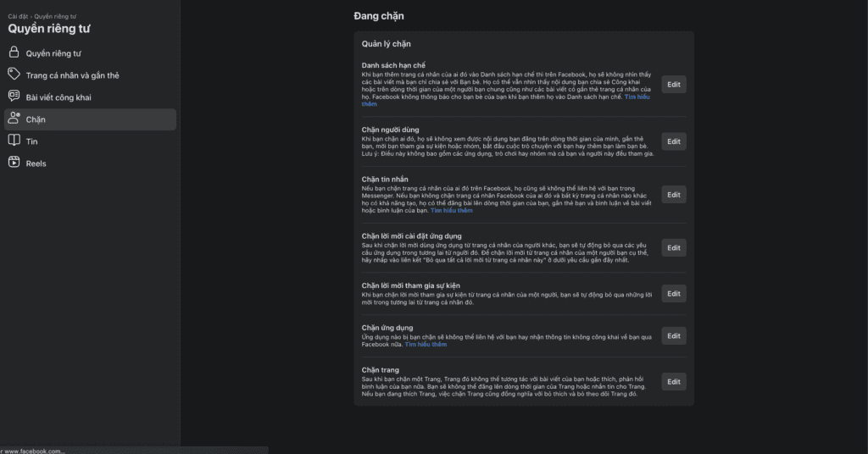
Task: Click Tìm hiểu thêm link under Chặn ứng dụng
Action: tap(426, 345)
